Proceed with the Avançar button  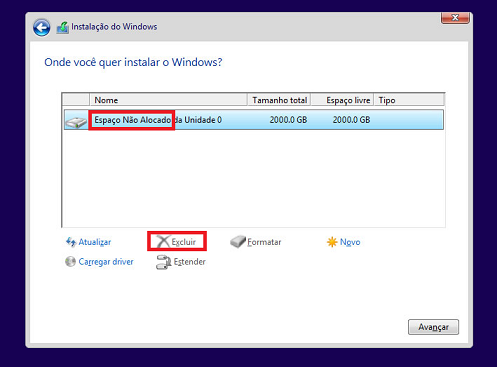[x=433, y=327]
